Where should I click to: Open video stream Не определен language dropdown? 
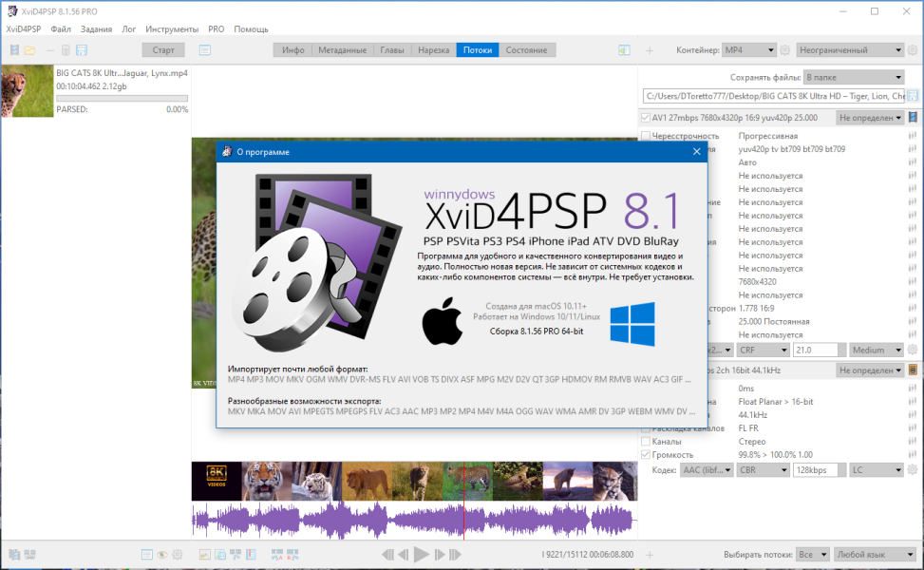pyautogui.click(x=871, y=117)
